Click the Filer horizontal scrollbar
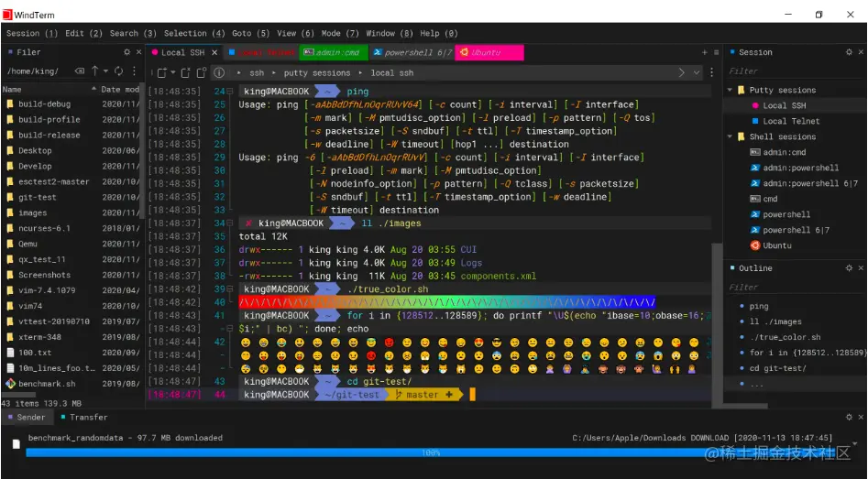This screenshot has width=868, height=479. (x=18, y=395)
